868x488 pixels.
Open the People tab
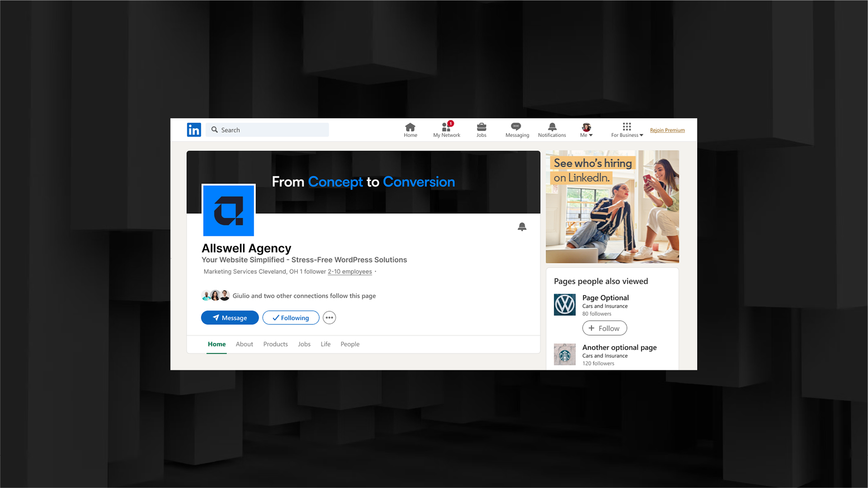pos(350,344)
